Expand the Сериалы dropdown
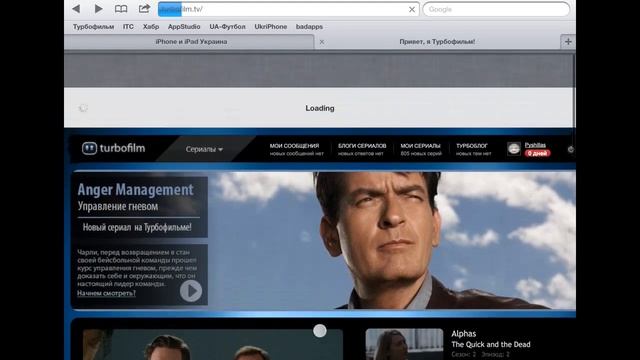Screen dimensions: 640x360 204,149
